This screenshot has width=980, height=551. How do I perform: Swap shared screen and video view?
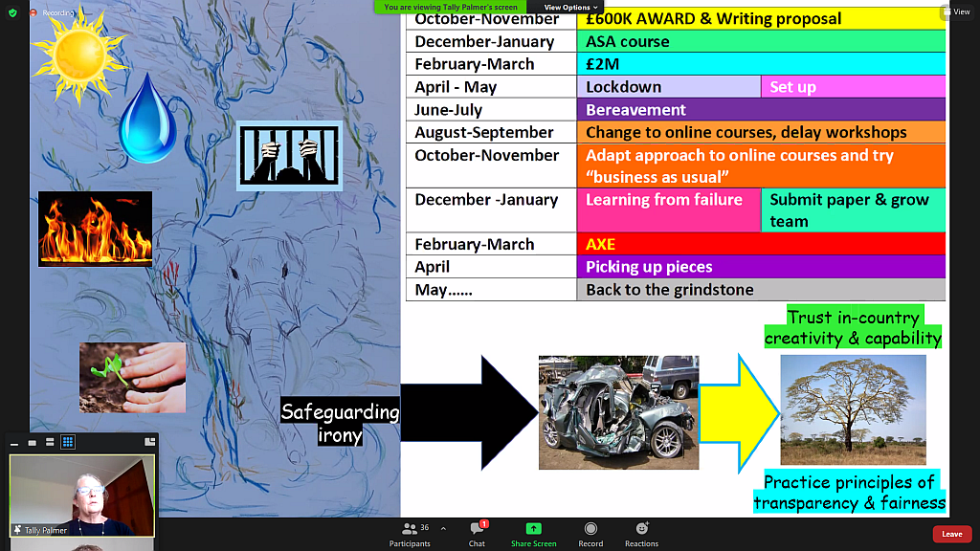pyautogui.click(x=149, y=442)
